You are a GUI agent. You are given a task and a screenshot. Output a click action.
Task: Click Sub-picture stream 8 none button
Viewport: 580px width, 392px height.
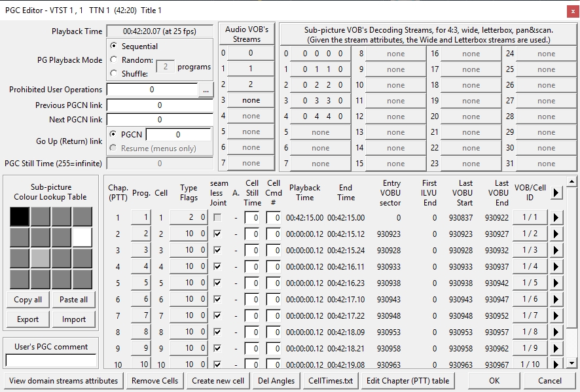point(395,54)
